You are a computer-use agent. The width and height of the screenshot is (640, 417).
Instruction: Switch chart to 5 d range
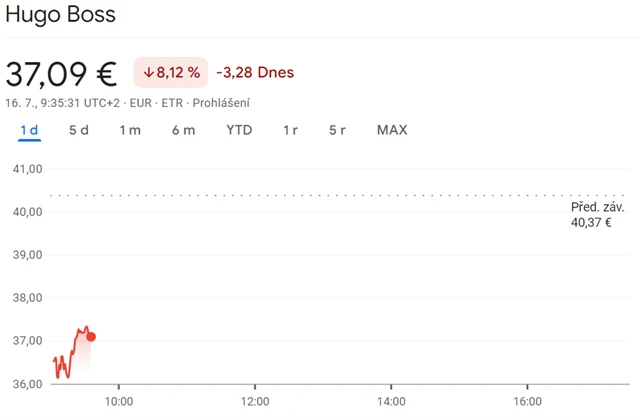coord(78,130)
